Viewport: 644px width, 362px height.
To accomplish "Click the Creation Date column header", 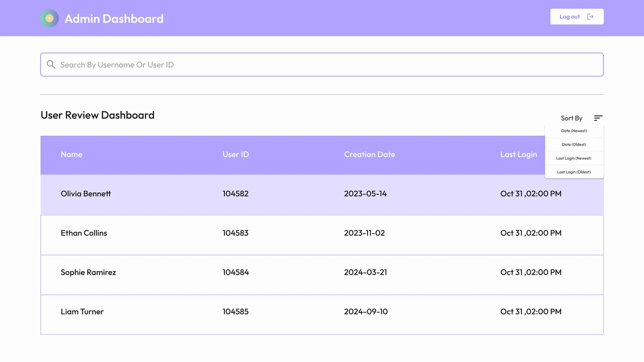I will click(370, 155).
